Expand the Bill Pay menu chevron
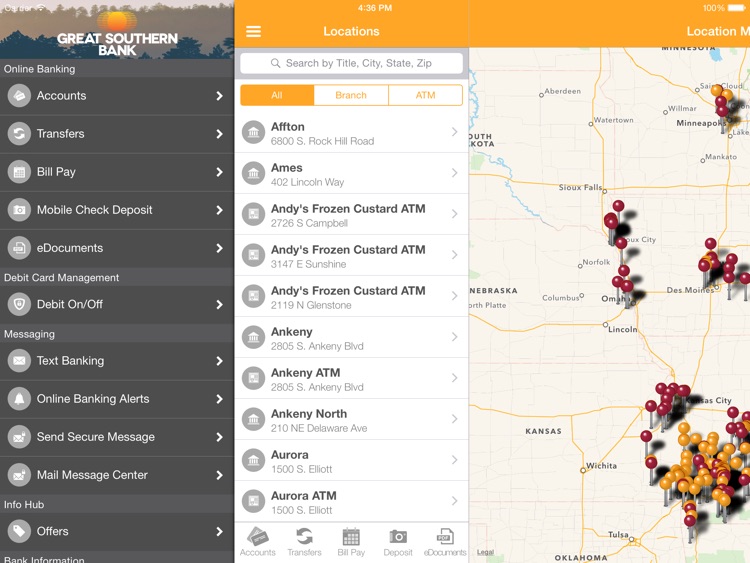 pyautogui.click(x=219, y=172)
